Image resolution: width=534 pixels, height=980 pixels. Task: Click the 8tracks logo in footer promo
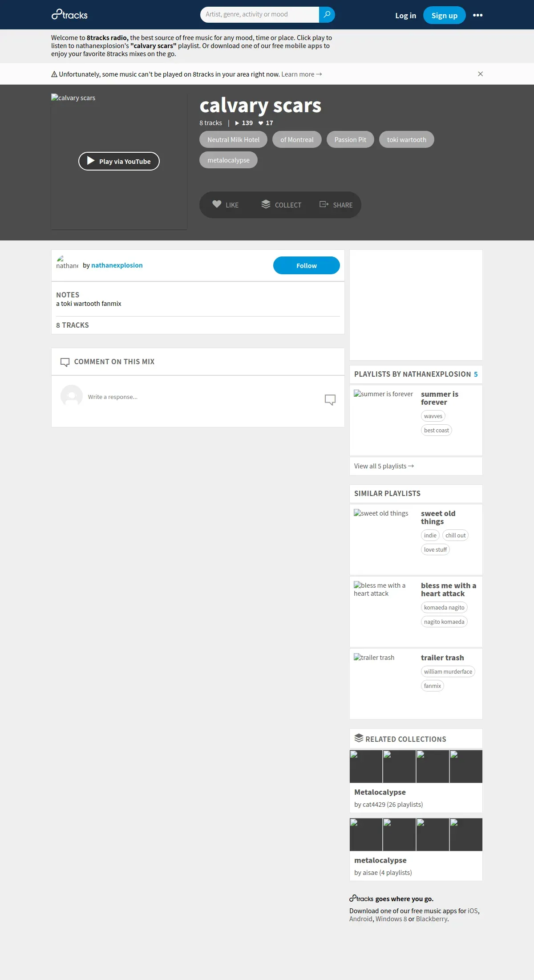pos(361,899)
